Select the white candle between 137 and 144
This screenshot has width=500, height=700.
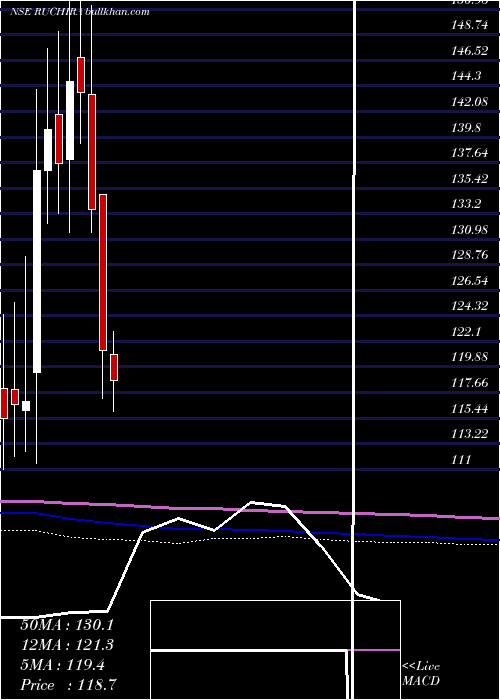70,121
